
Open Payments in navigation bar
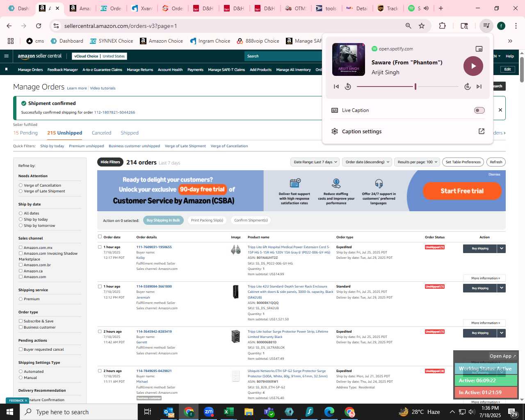pyautogui.click(x=195, y=70)
